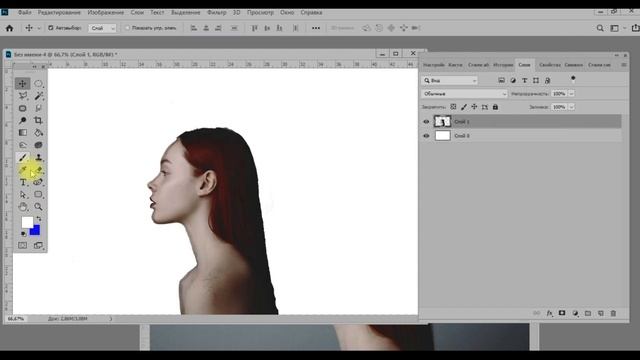640x360 pixels.
Task: Select the Hand tool
Action: [x=22, y=207]
